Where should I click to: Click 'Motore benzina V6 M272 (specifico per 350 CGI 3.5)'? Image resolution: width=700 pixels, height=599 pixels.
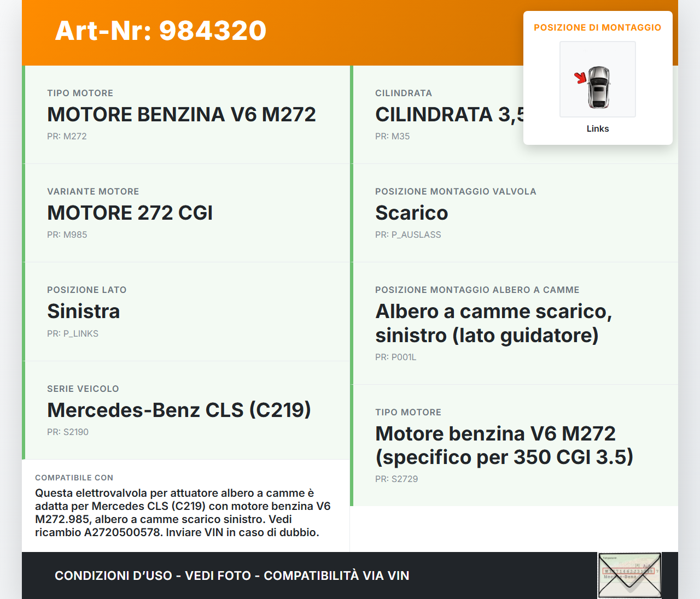tap(504, 445)
